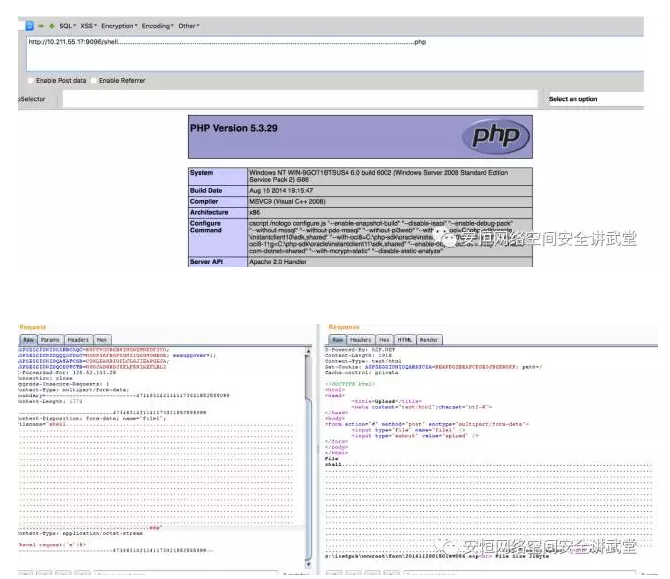Click the Request panel scrollbar down arrow
The width and height of the screenshot is (670, 579).
click(309, 564)
